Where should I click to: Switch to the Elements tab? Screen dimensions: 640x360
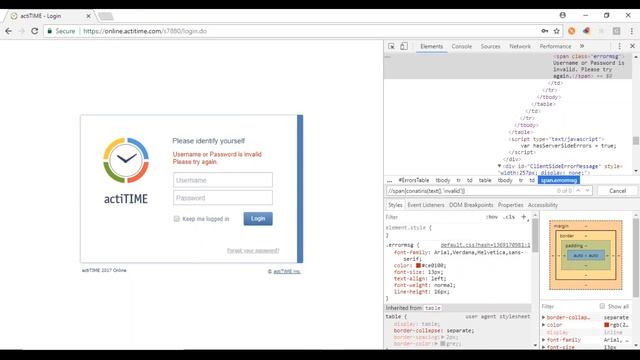click(431, 46)
